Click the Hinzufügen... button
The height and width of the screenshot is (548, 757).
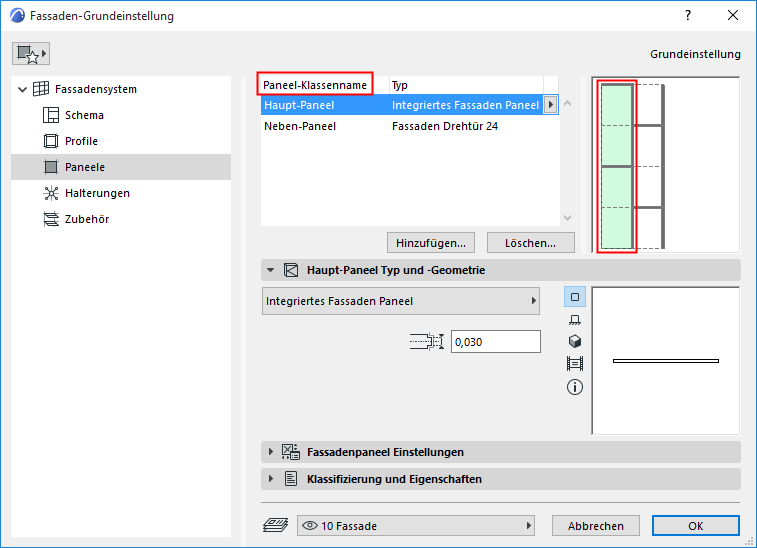pos(431,243)
